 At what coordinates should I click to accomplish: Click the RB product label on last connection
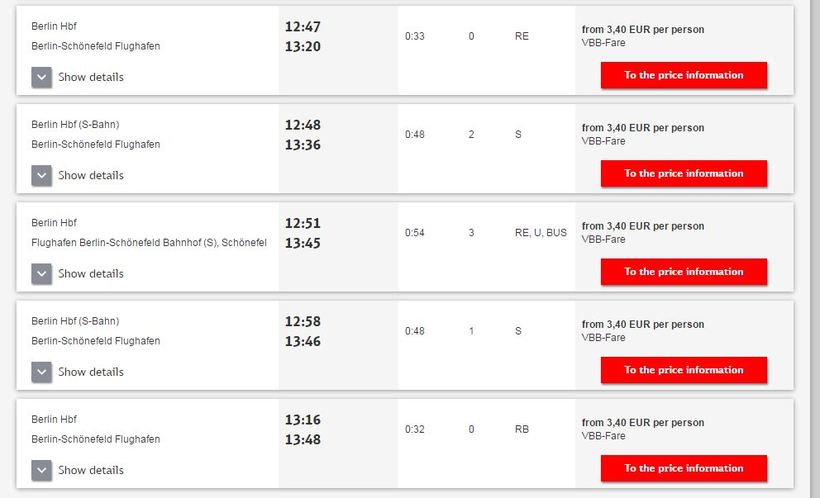pyautogui.click(x=521, y=429)
